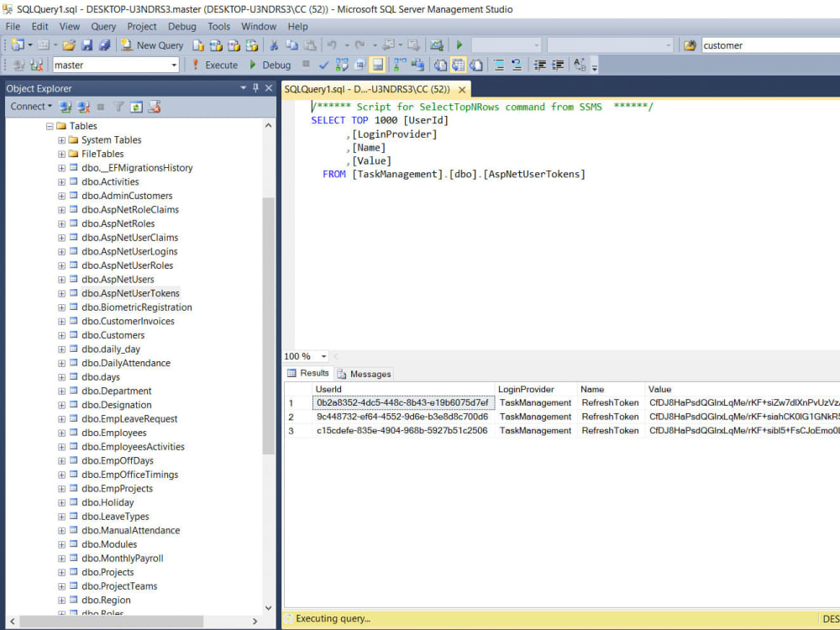This screenshot has width=840, height=630.
Task: Click the Copy icon in the toolbar
Action: [292, 45]
